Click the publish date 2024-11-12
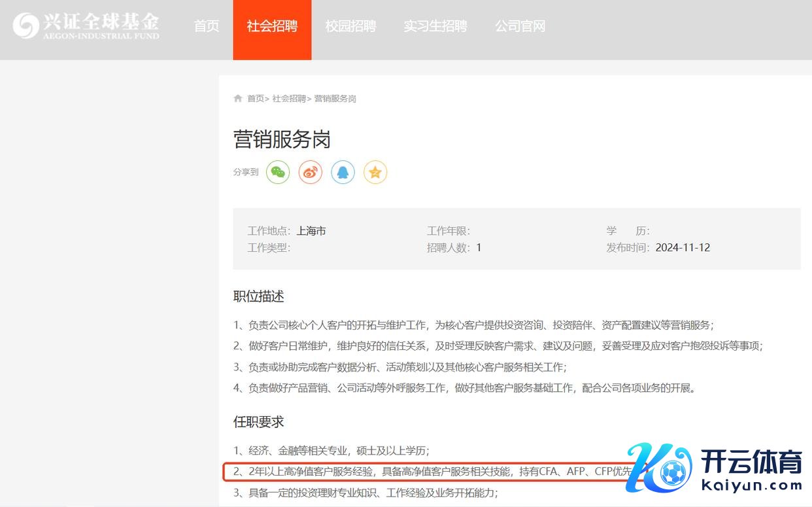The height and width of the screenshot is (507, 812). [683, 248]
